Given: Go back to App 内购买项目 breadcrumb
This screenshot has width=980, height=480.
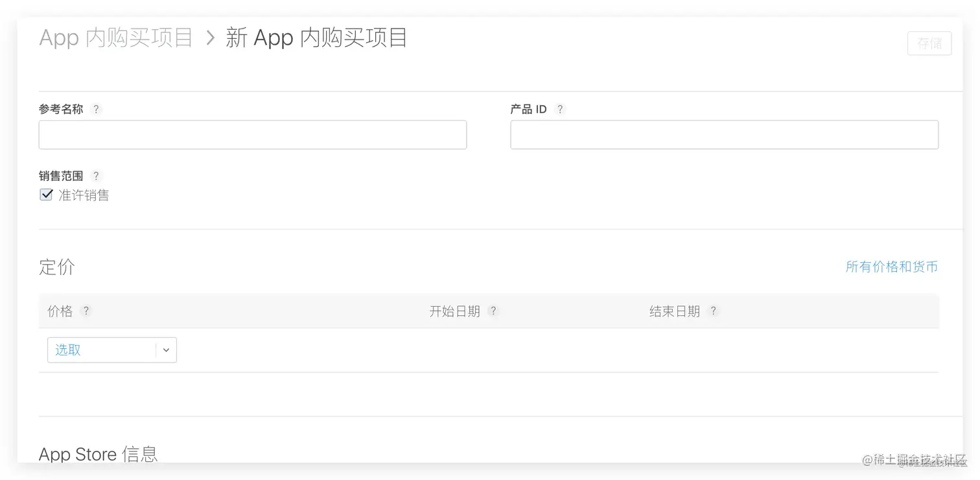Looking at the screenshot, I should click(x=116, y=38).
